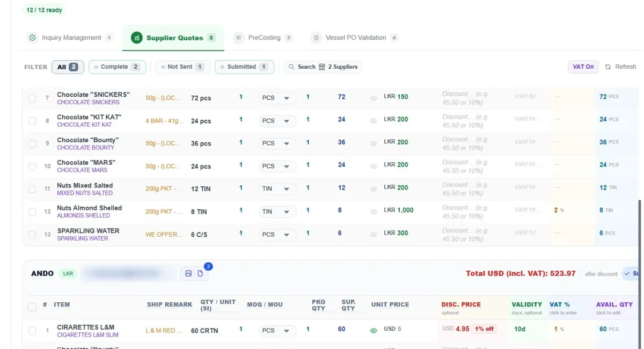
Task: Check the Nuts Mixed Salted row checkbox
Action: tap(32, 189)
